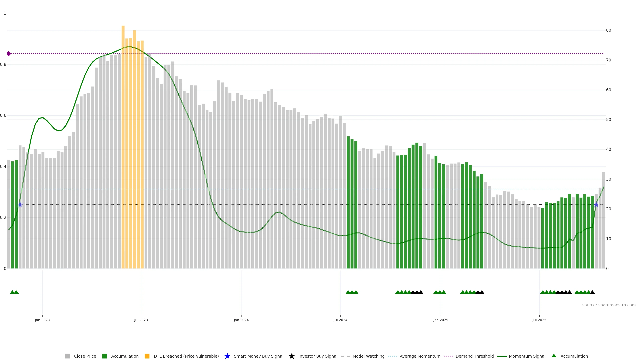Click the purple Demand Threshold diamond marker
This screenshot has width=644, height=362.
9,54
